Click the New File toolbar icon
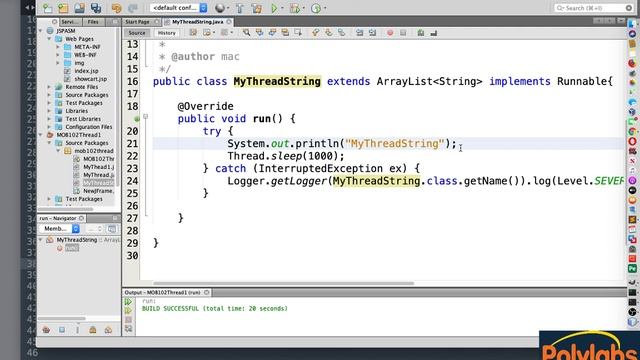Screen dimensions: 640x360 click(x=47, y=8)
